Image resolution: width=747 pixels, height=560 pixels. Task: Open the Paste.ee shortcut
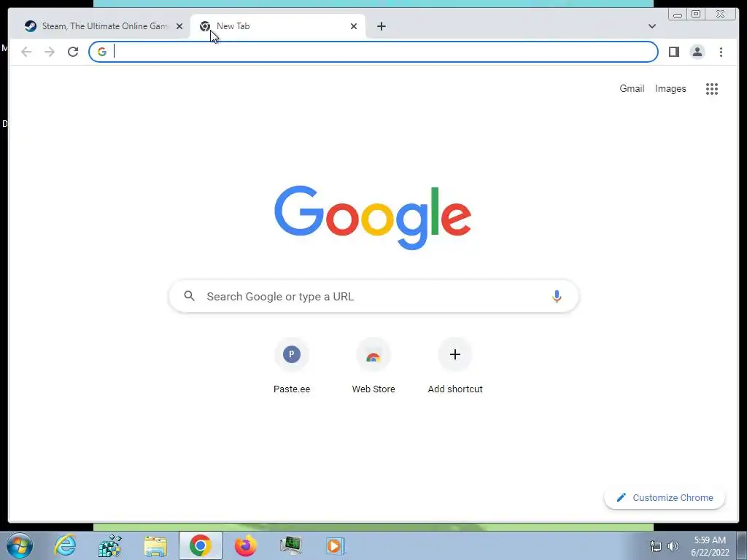pos(292,367)
